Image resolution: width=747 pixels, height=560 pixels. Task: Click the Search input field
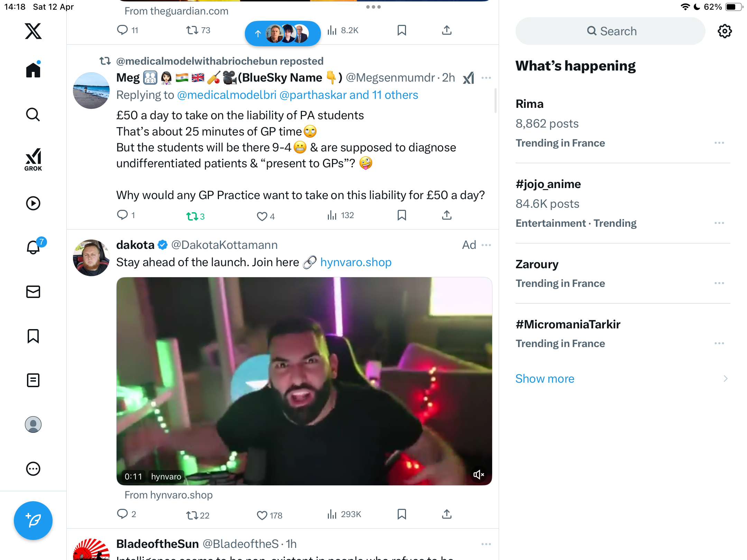click(x=610, y=31)
